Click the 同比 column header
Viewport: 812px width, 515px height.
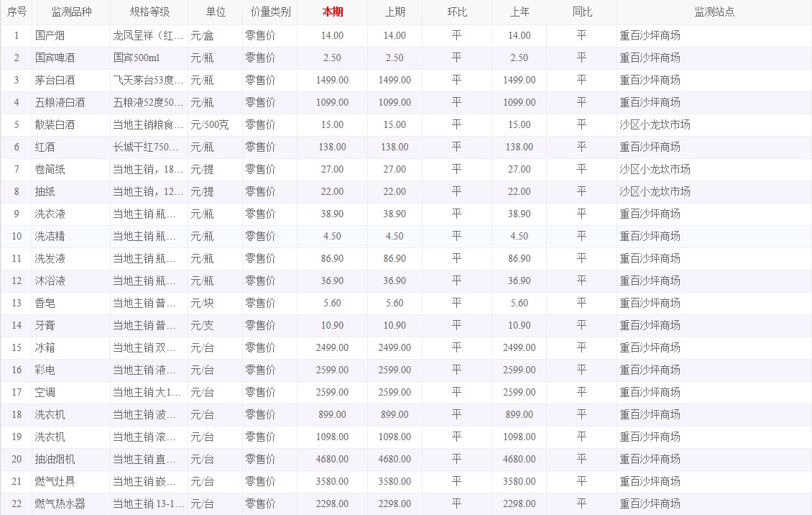point(582,12)
